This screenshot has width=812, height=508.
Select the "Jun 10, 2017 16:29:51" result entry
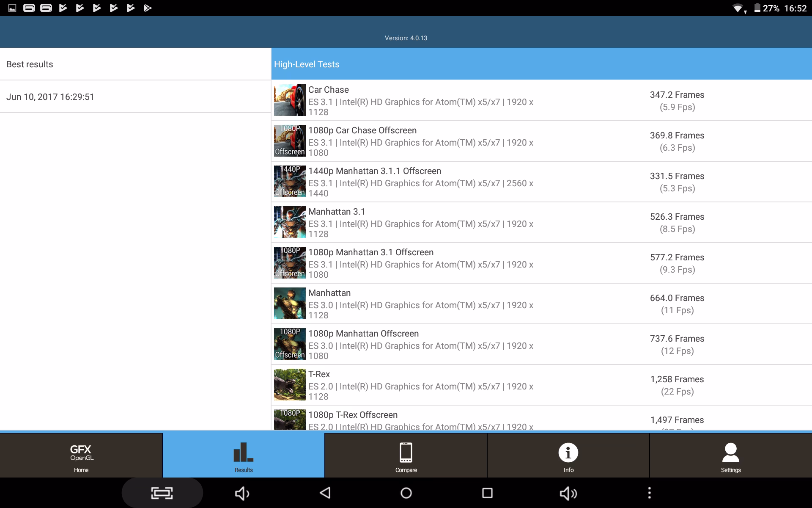point(135,97)
